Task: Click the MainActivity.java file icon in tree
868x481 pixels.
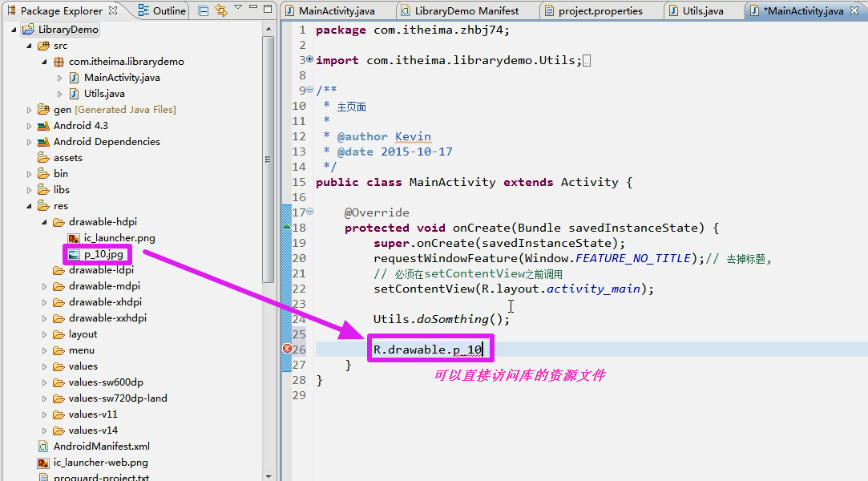Action: click(x=74, y=78)
